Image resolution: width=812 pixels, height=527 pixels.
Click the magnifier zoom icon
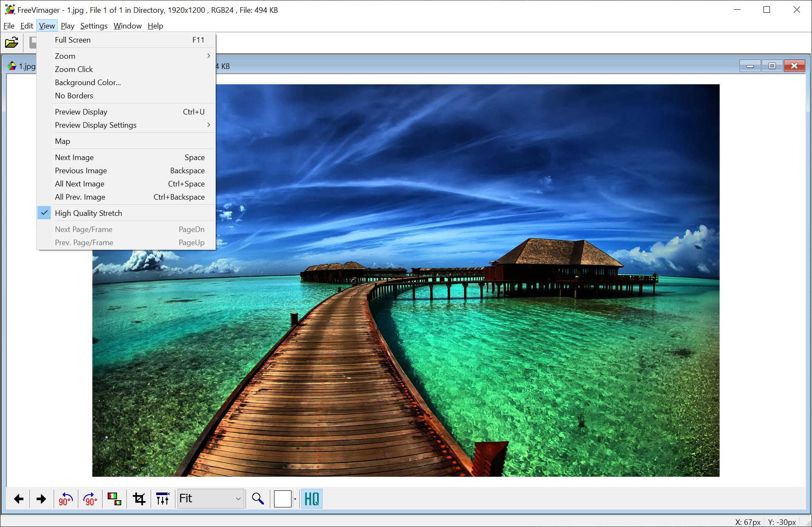(257, 499)
